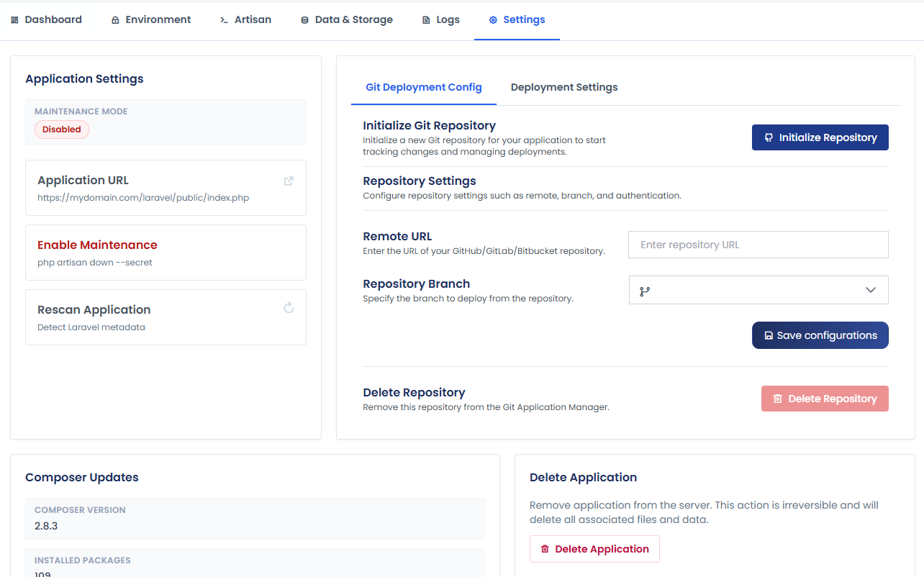Open Application URL via external link icon
The image size is (924, 577).
289,181
